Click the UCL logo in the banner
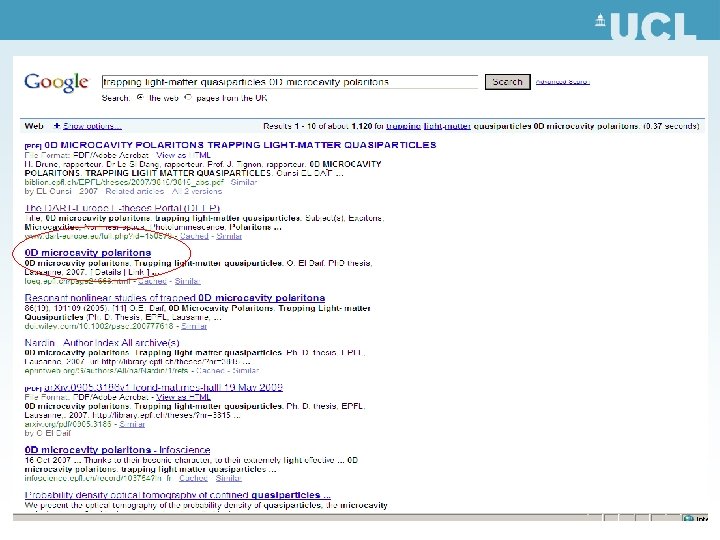The image size is (720, 540). tap(645, 26)
